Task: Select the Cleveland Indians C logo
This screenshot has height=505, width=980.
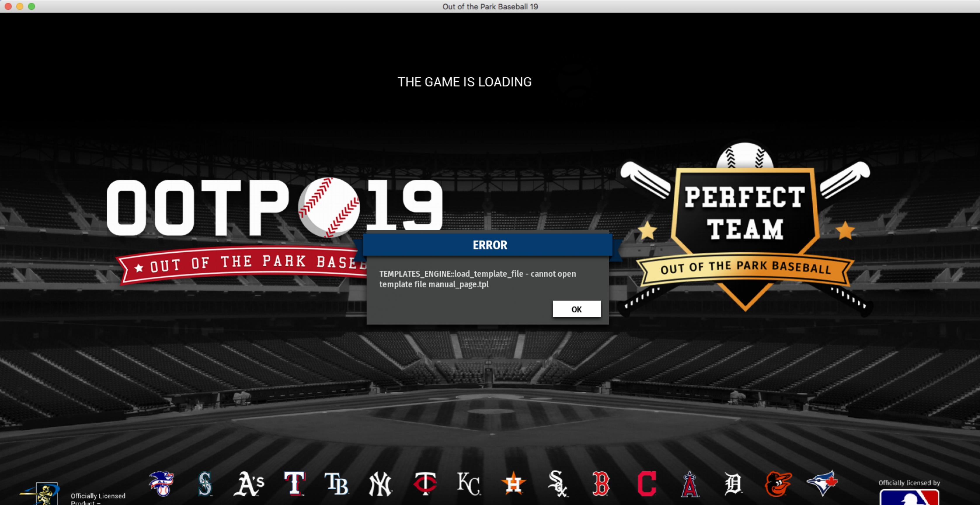Action: (647, 484)
